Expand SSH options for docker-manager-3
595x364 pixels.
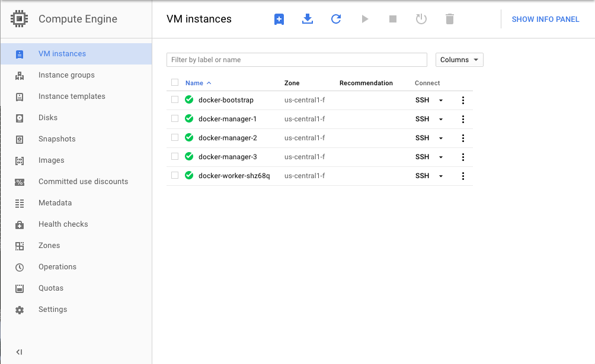coord(441,157)
